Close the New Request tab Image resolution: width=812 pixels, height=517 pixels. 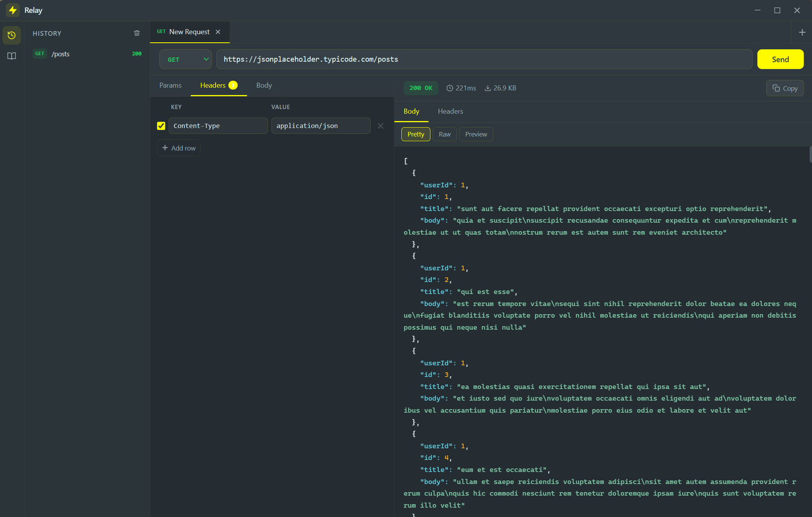pos(218,32)
